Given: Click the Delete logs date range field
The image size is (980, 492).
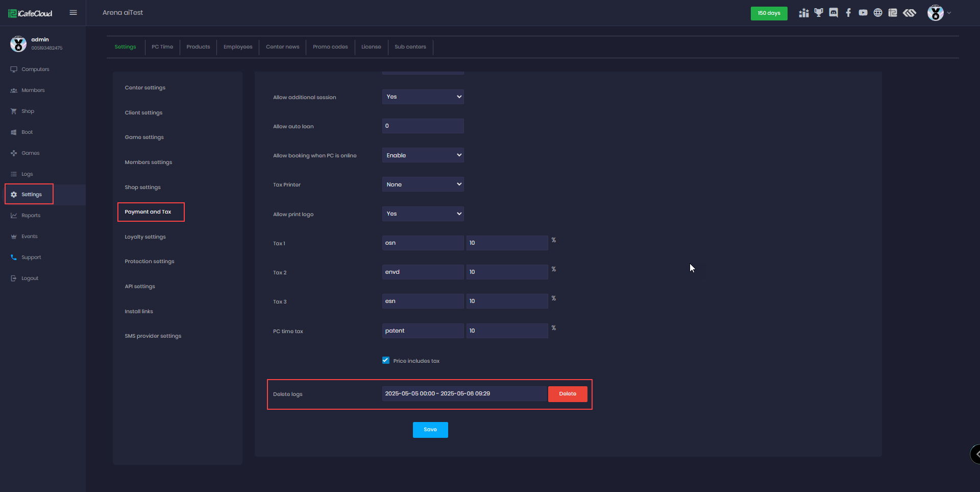Looking at the screenshot, I should tap(463, 394).
